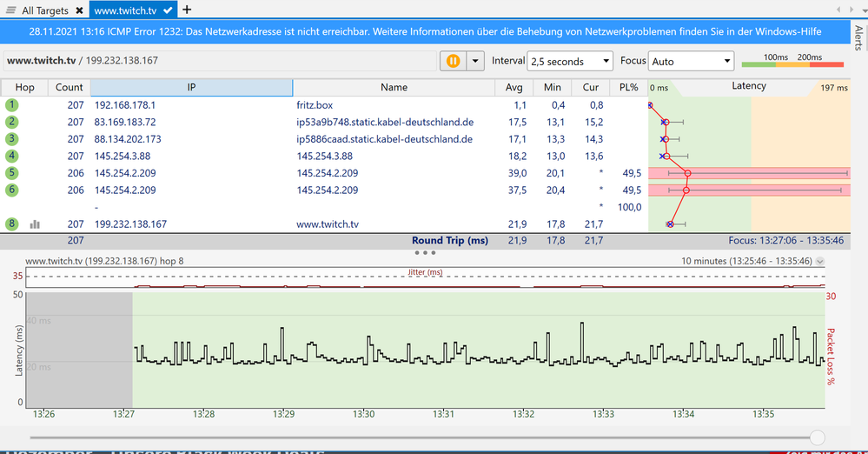
Task: Click the hop 5 red packet loss bar
Action: pos(749,173)
